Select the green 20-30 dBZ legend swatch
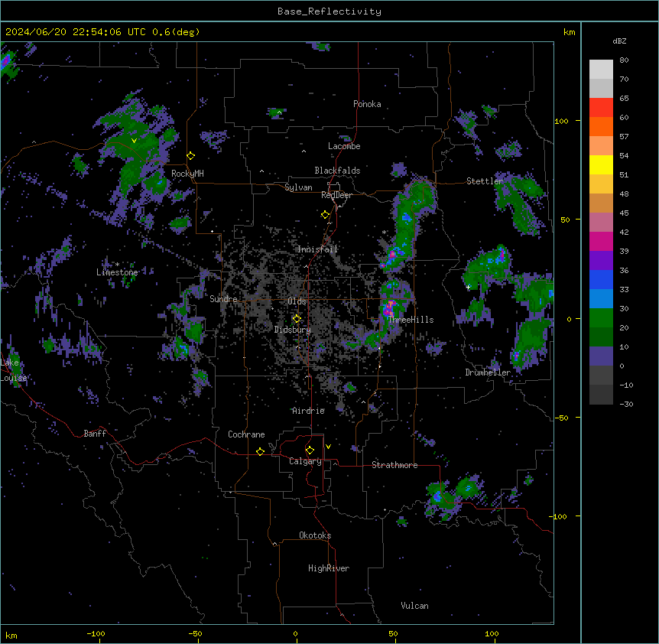The image size is (659, 644). point(601,318)
